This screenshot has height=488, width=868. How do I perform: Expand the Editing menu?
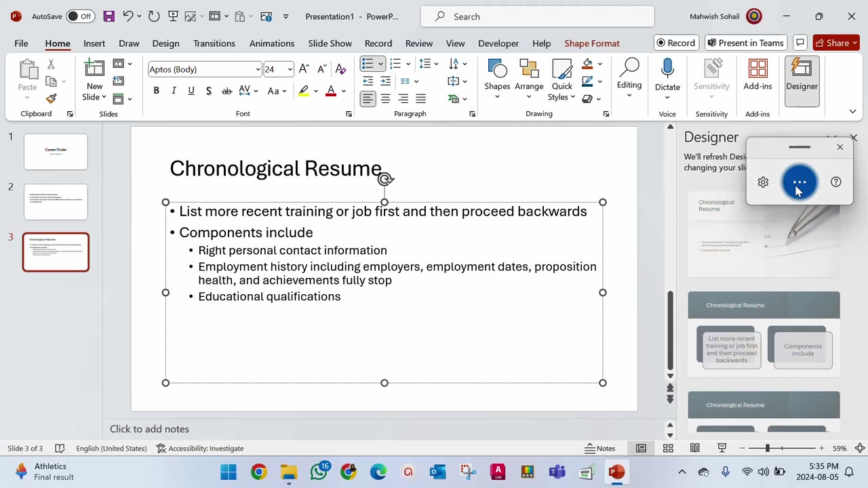[x=629, y=79]
